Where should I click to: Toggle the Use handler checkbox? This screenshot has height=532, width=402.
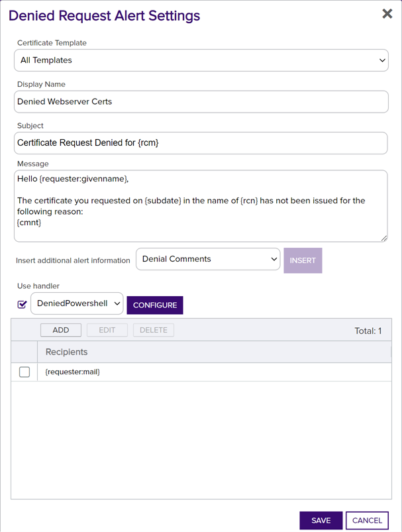(23, 305)
